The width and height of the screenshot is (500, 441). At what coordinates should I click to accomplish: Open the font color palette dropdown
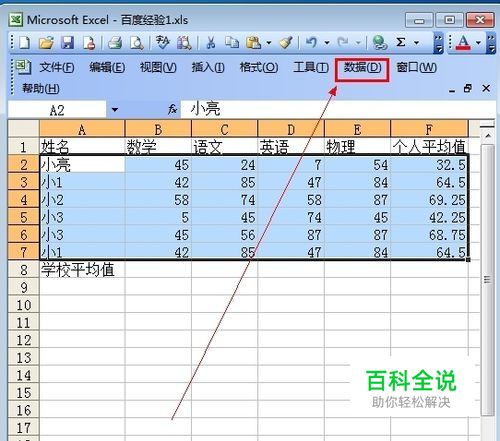click(478, 43)
